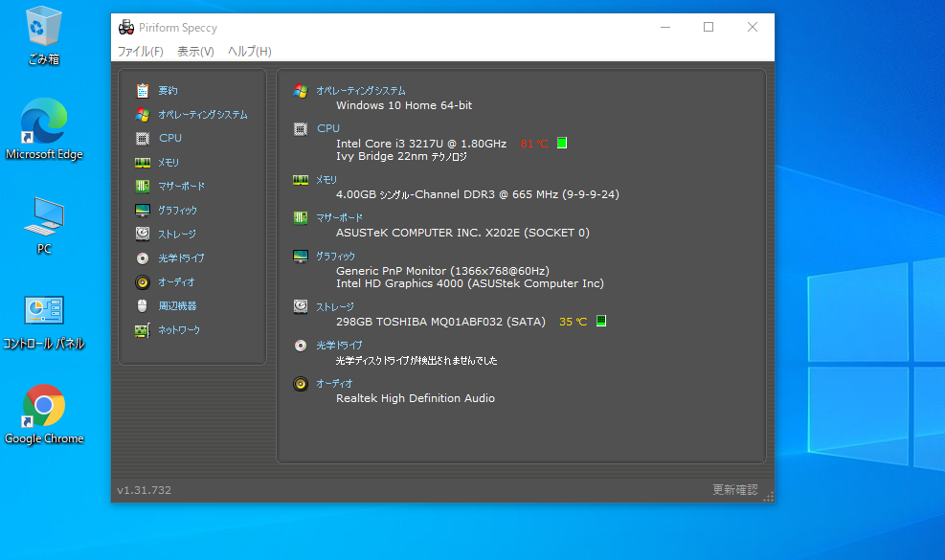Select the ごみ箱 desktop icon
Image resolution: width=945 pixels, height=560 pixels.
(43, 35)
